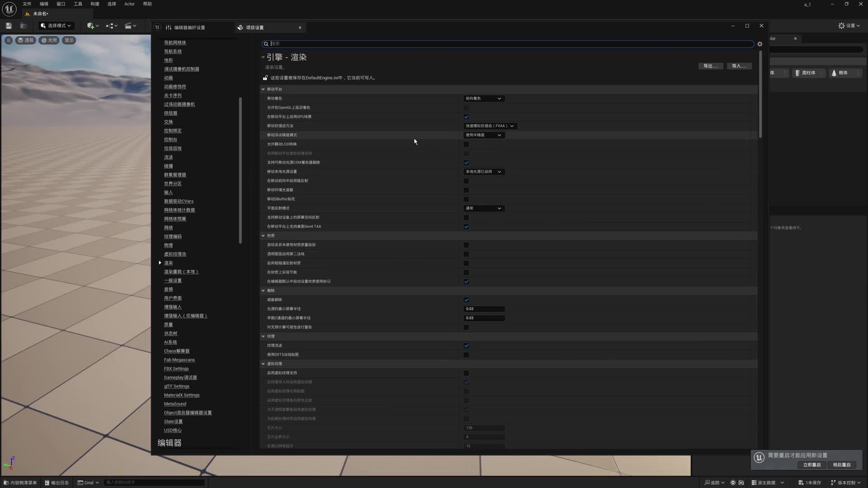868x488 pixels.
Task: Switch to the 编辑器偏好设置 tab
Action: tap(189, 28)
